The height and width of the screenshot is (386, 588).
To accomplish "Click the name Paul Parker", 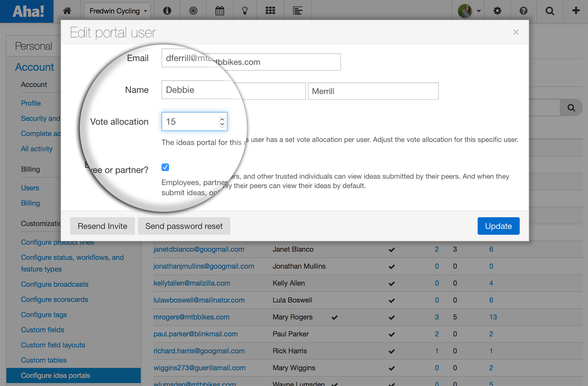I will 291,334.
